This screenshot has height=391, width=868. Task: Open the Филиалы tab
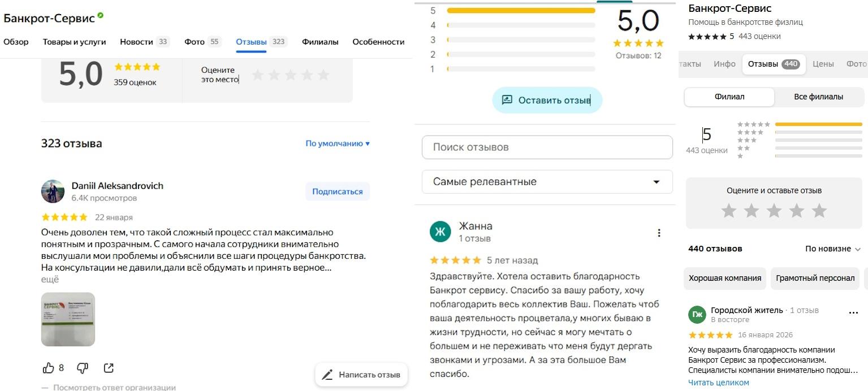(x=320, y=42)
